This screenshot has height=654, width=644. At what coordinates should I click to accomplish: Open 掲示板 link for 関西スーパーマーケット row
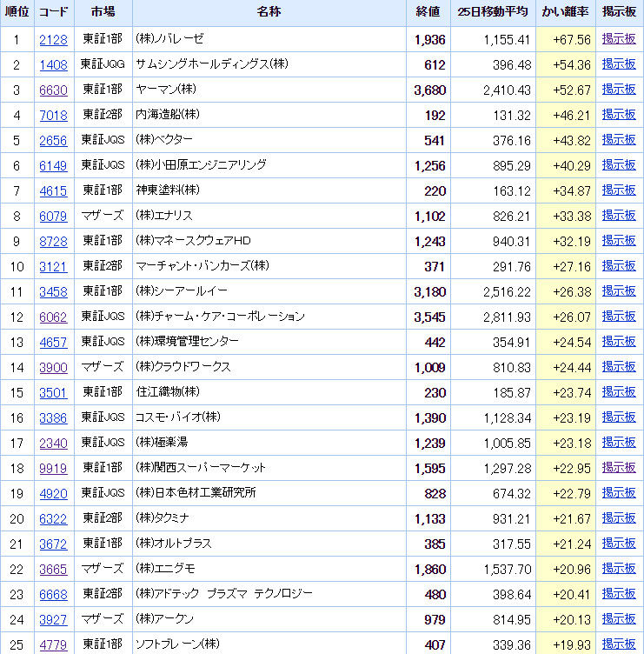(x=619, y=468)
